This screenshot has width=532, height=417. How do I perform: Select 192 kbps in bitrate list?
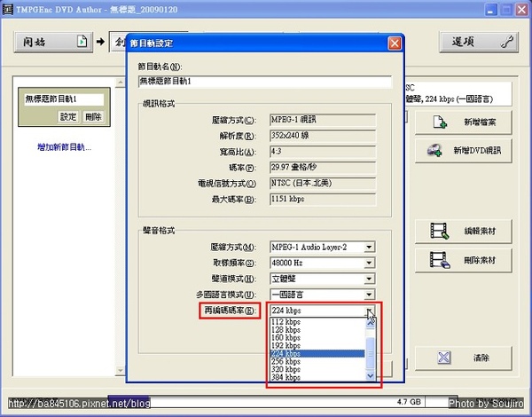(x=317, y=346)
